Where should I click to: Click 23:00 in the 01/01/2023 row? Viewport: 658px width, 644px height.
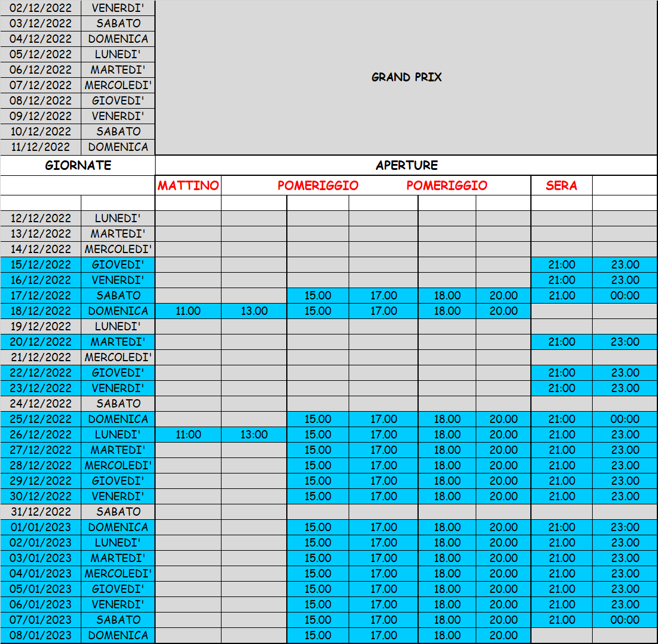(x=625, y=528)
